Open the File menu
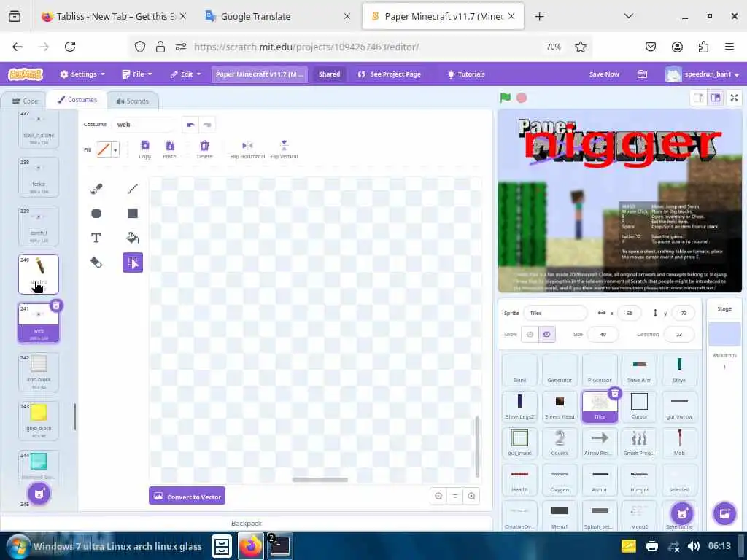 pos(136,74)
